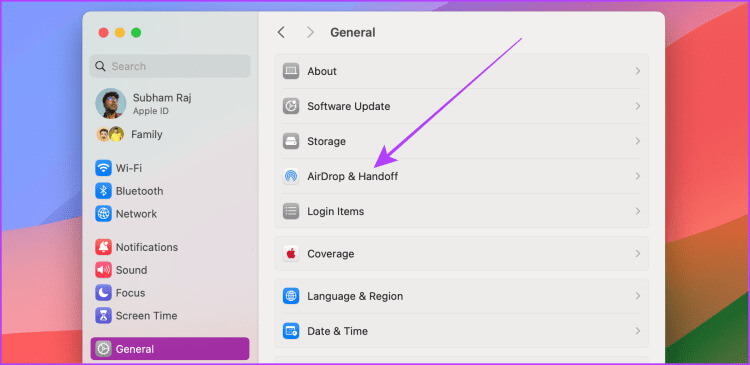Click the General gear icon in sidebar

point(103,349)
